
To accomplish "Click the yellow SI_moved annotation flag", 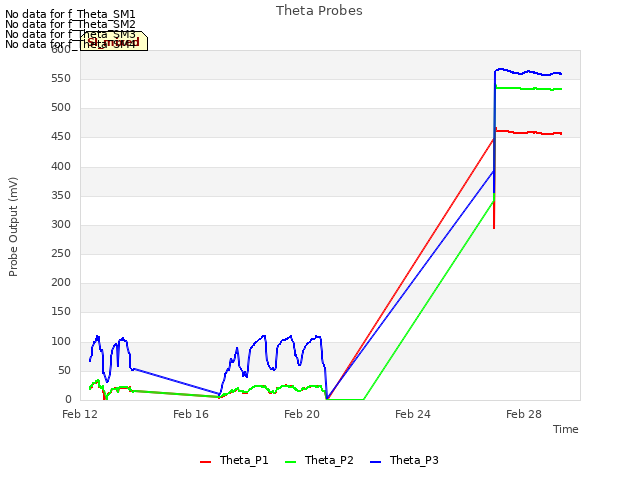I will pos(114,41).
